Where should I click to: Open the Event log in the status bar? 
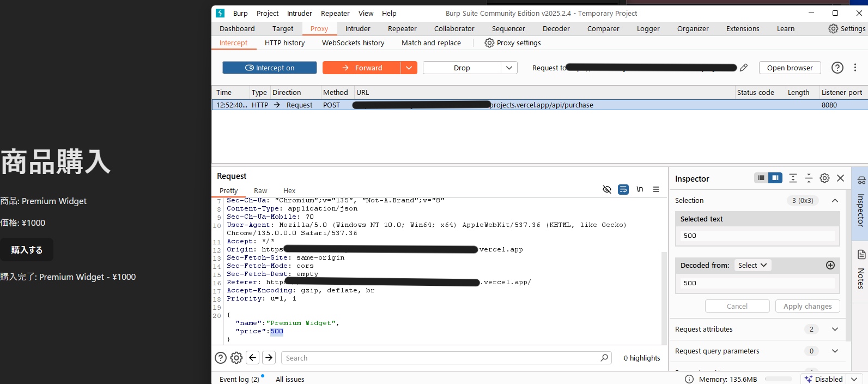[x=239, y=379]
